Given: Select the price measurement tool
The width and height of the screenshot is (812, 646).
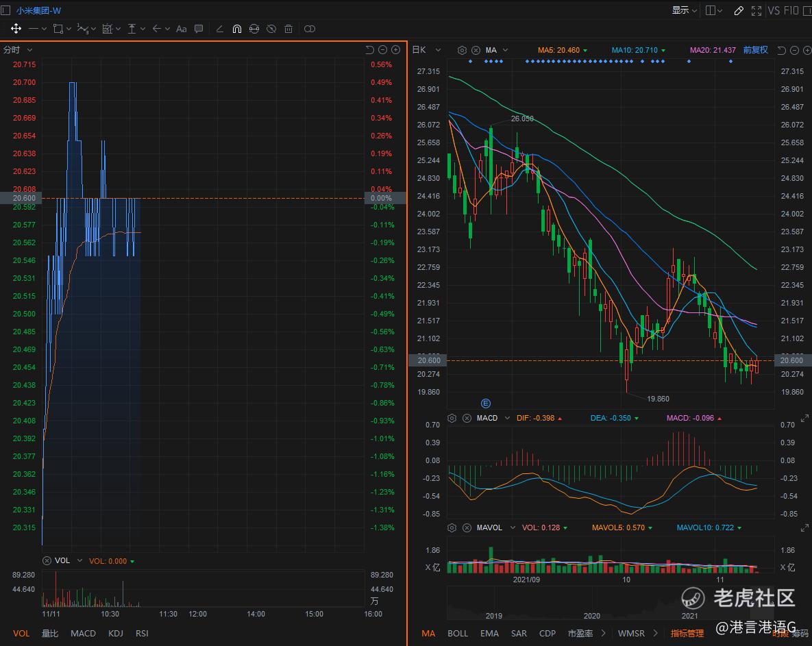Looking at the screenshot, I should coord(132,29).
